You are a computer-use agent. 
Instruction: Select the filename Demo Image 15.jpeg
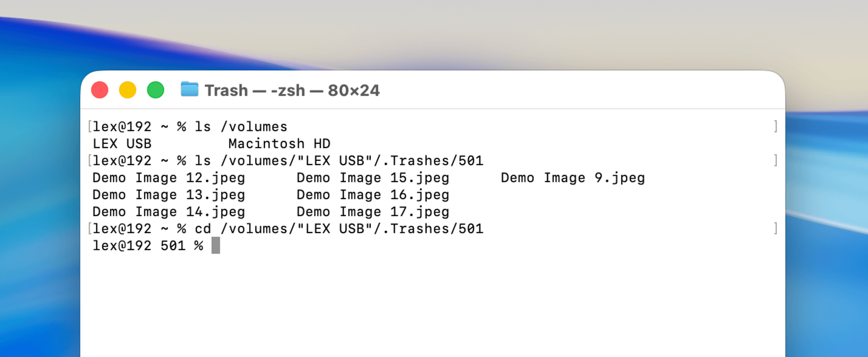[372, 178]
